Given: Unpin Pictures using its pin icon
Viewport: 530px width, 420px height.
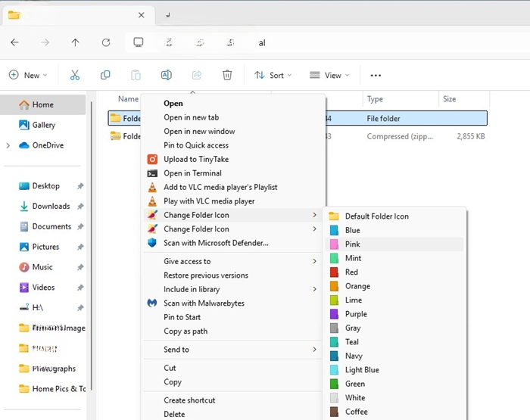Looking at the screenshot, I should coord(80,247).
